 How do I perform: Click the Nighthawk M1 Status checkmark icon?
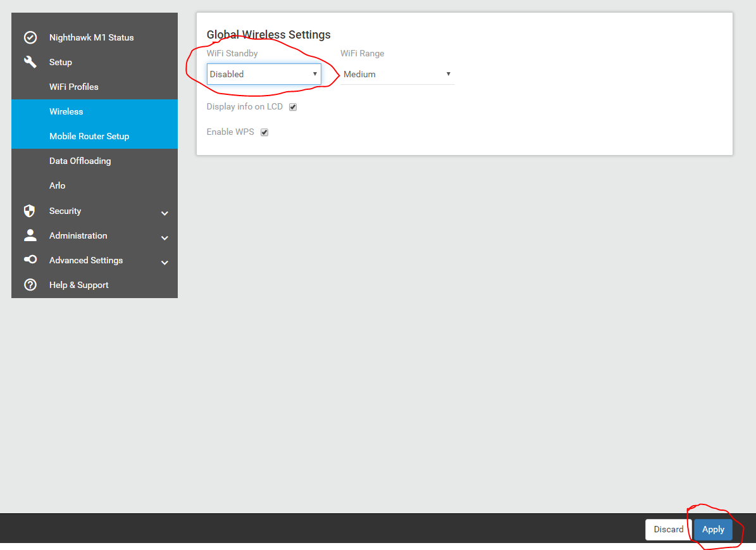coord(30,37)
